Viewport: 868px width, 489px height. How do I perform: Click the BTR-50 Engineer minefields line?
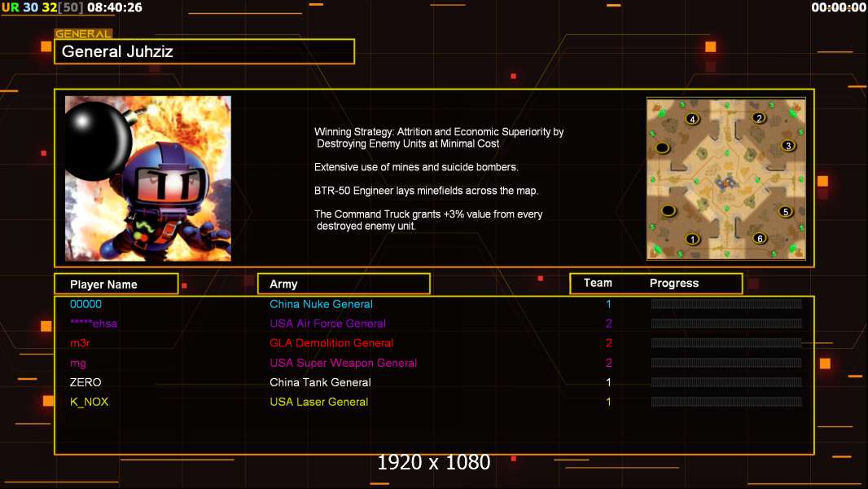coord(426,191)
